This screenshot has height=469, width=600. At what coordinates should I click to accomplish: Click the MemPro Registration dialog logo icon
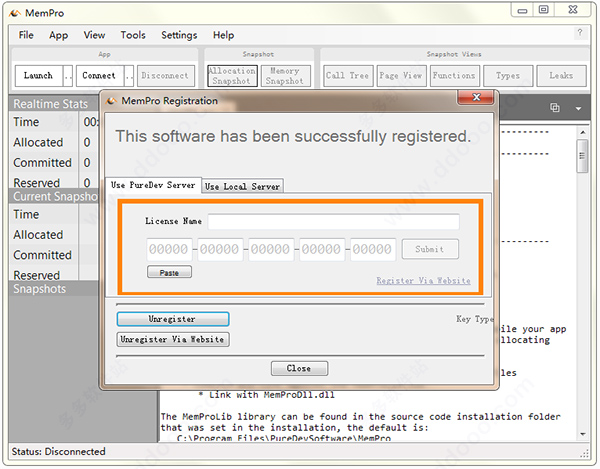point(111,101)
